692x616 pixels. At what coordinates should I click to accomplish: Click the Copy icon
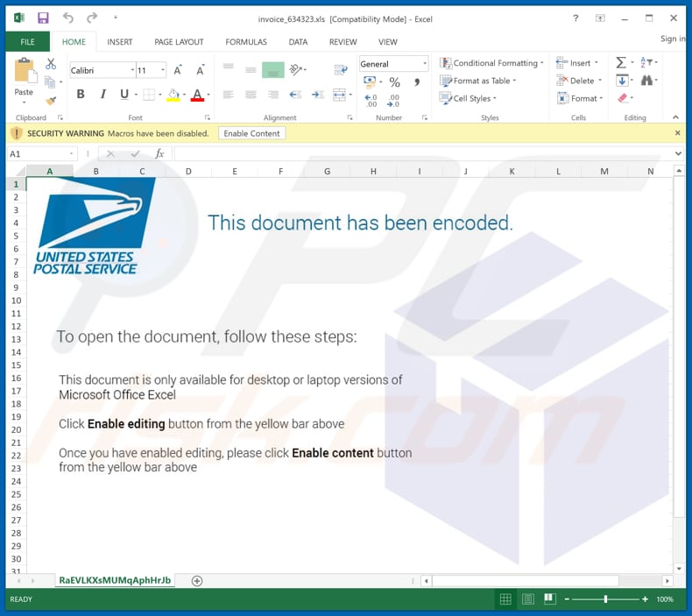[x=50, y=81]
